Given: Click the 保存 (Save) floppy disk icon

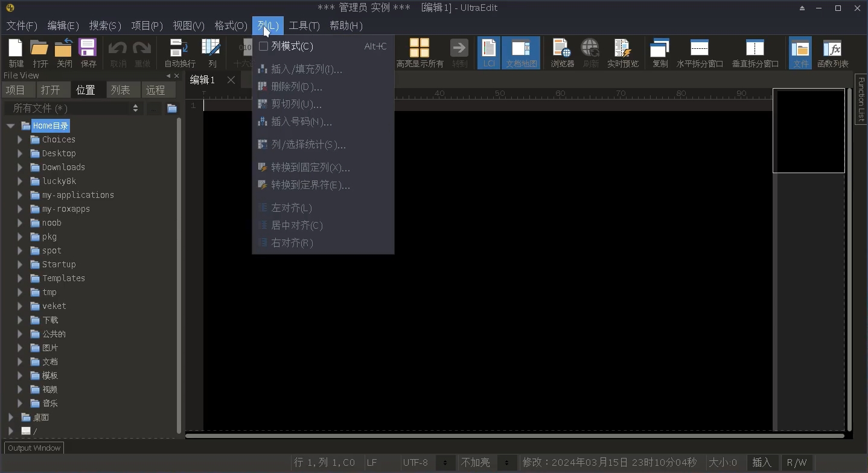Looking at the screenshot, I should click(88, 52).
